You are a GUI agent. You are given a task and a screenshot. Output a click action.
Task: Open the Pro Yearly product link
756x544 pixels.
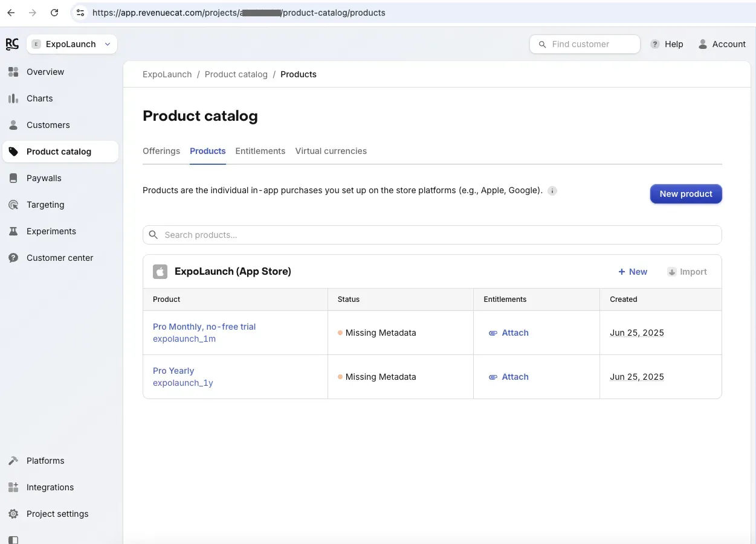point(173,371)
